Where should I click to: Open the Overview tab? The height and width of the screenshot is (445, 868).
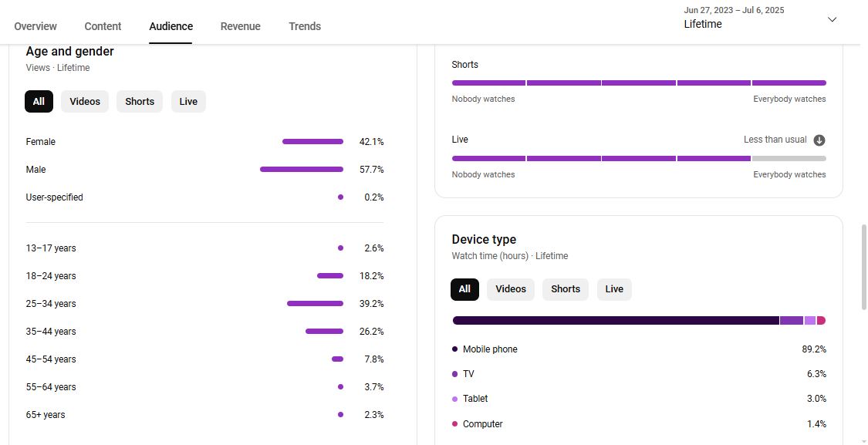coord(35,26)
